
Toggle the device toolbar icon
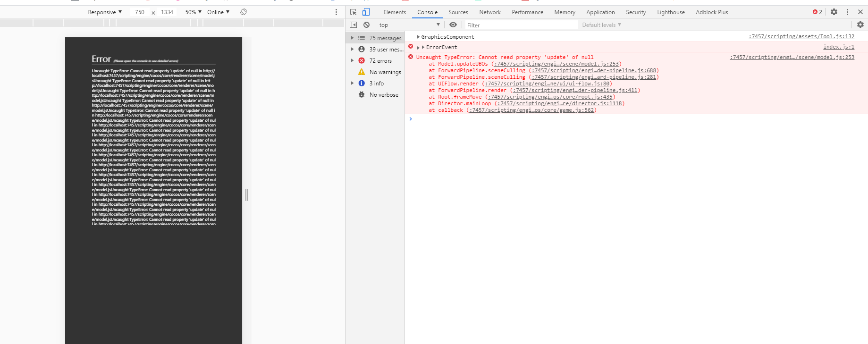(x=366, y=12)
